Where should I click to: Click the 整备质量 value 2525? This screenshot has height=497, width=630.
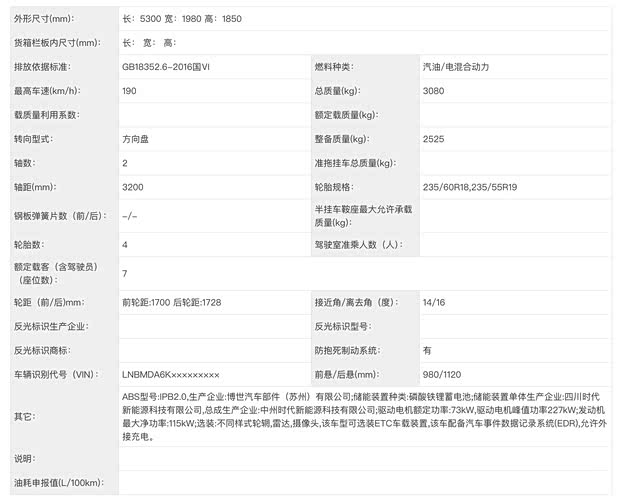coord(434,139)
